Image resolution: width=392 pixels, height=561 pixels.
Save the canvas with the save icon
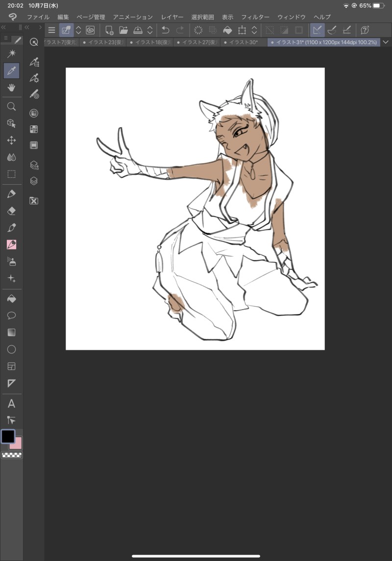138,30
